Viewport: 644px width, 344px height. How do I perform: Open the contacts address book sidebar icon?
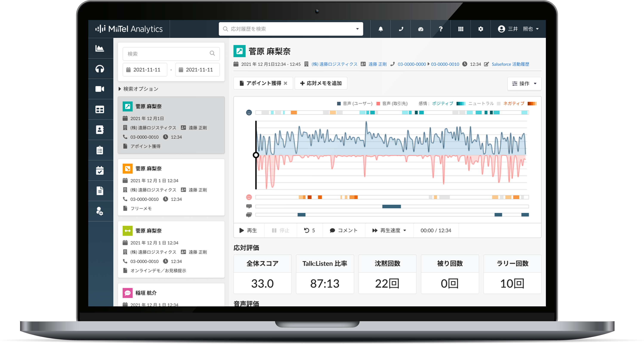[100, 130]
